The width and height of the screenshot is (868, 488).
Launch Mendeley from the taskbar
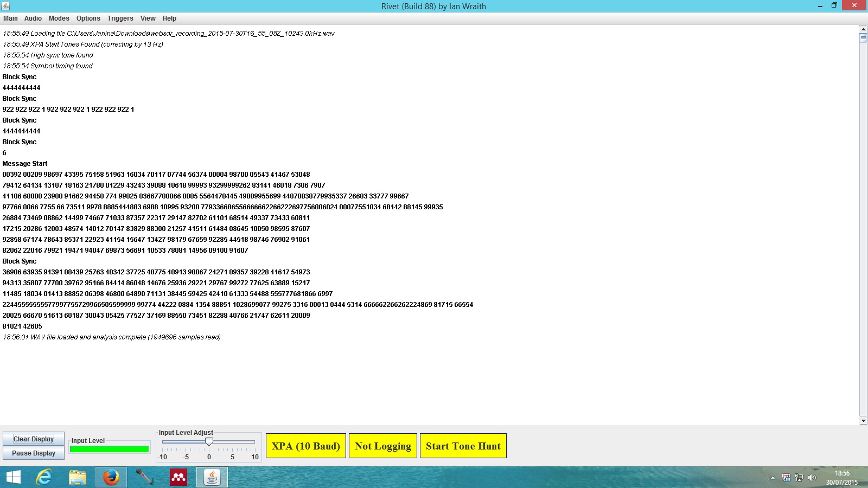click(178, 477)
